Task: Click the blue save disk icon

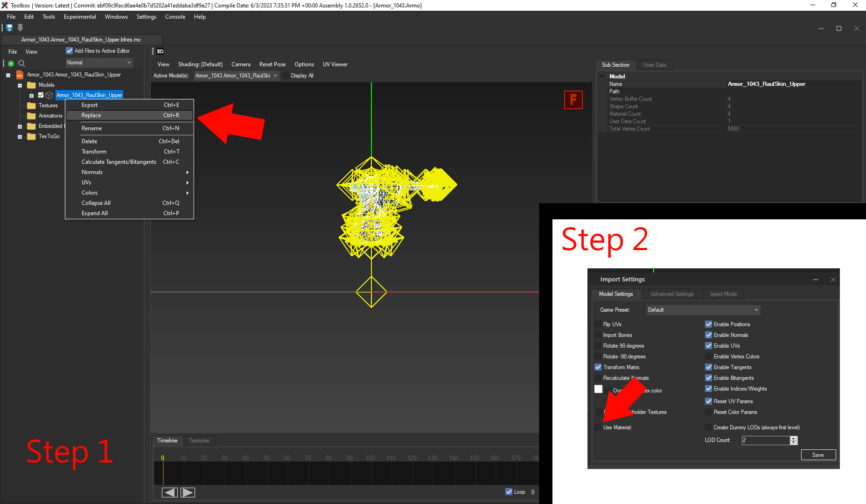Action: pos(9,28)
